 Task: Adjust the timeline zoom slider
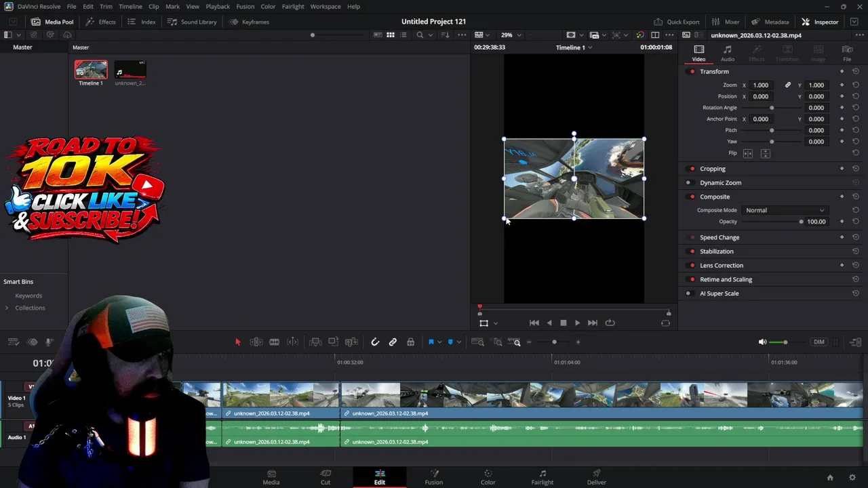coord(554,342)
